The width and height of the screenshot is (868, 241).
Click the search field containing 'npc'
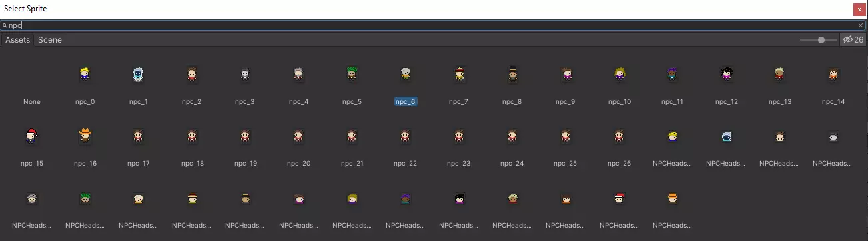[x=433, y=25]
